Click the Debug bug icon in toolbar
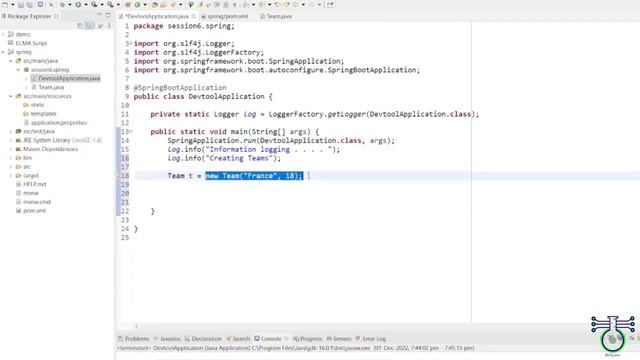Screen dimensions: 640x360 (x=62, y=4)
